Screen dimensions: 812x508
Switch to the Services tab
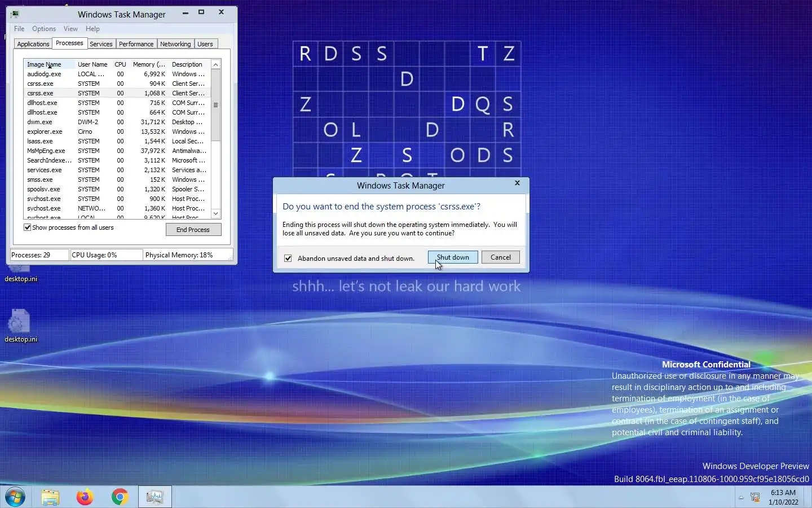tap(101, 44)
